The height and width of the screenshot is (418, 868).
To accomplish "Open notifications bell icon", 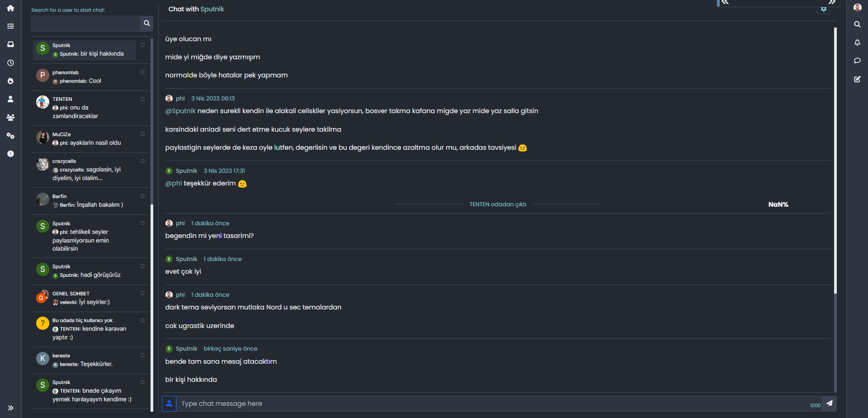I will [x=857, y=43].
